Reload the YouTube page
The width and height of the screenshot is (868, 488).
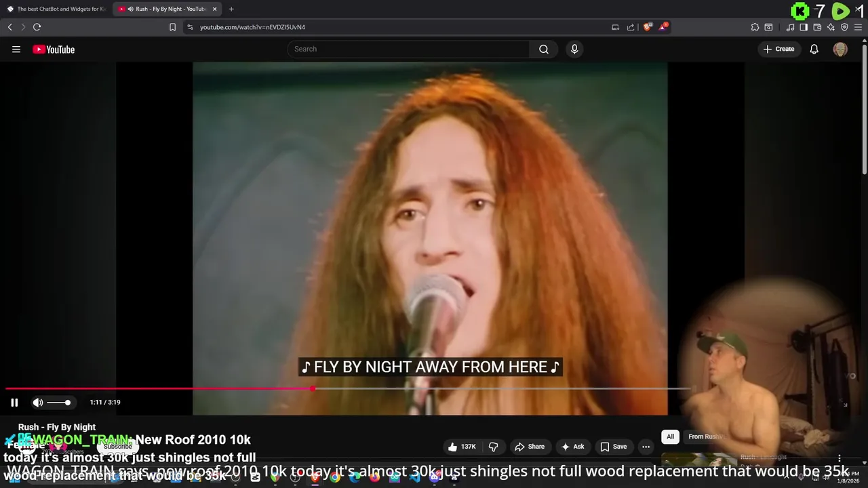pos(37,27)
